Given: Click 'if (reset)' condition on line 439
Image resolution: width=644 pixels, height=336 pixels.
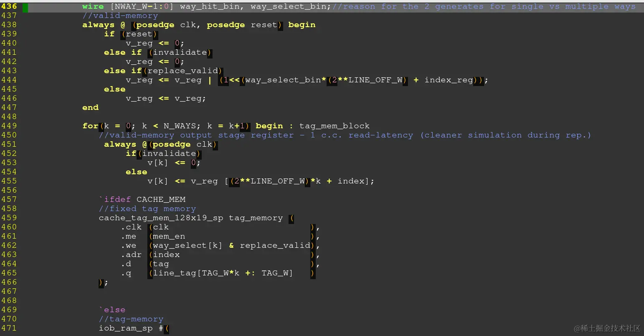Looking at the screenshot, I should click(131, 34).
